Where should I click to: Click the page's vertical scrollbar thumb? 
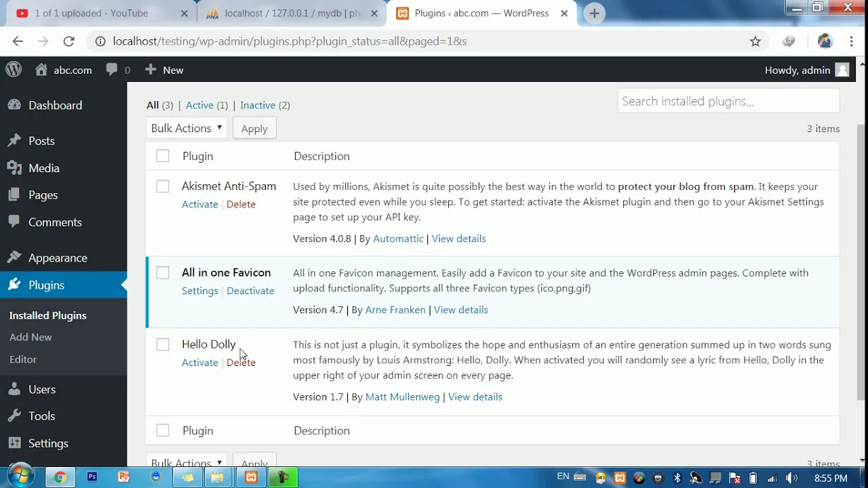click(861, 261)
